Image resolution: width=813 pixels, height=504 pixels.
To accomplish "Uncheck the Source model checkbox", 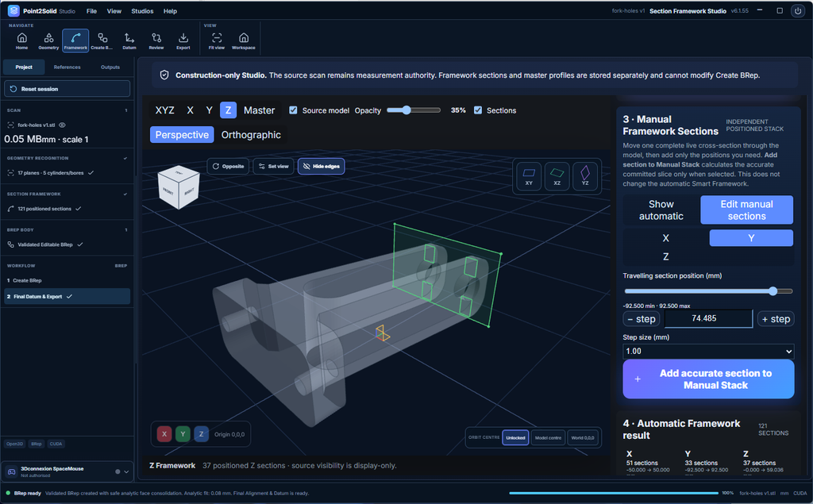I will coord(294,110).
